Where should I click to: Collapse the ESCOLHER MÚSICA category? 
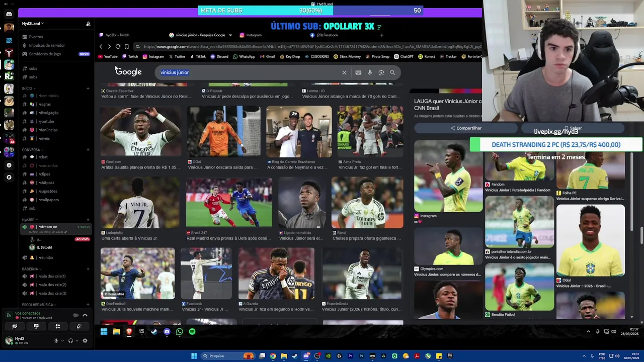click(39, 305)
